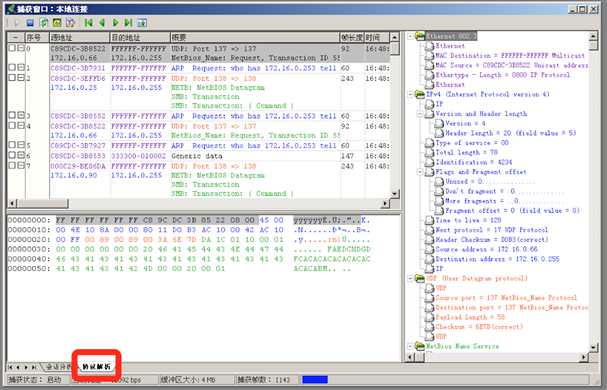
Task: Click the protocol tree scroll-down arrow
Action: (593, 347)
